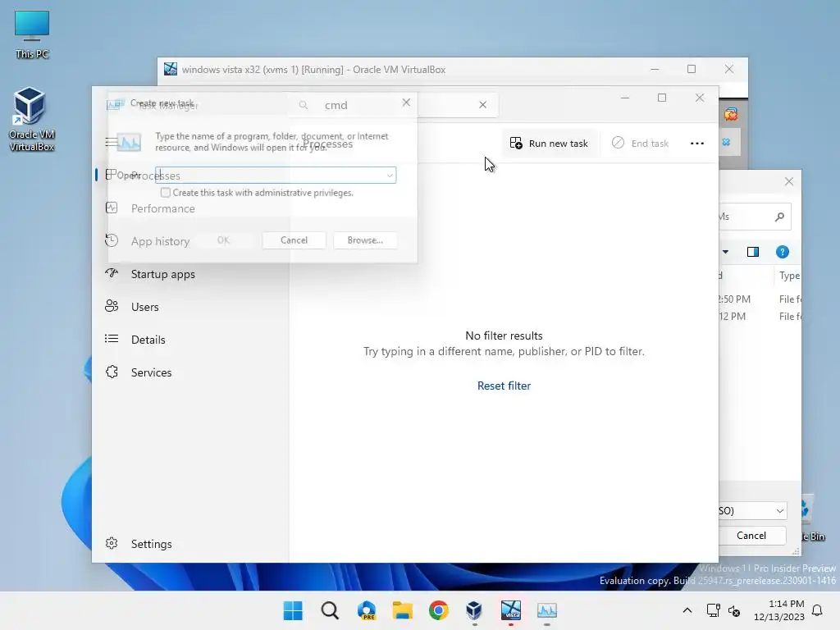Screen dimensions: 840x630
Task: Open Task Manager Settings
Action: tap(151, 544)
